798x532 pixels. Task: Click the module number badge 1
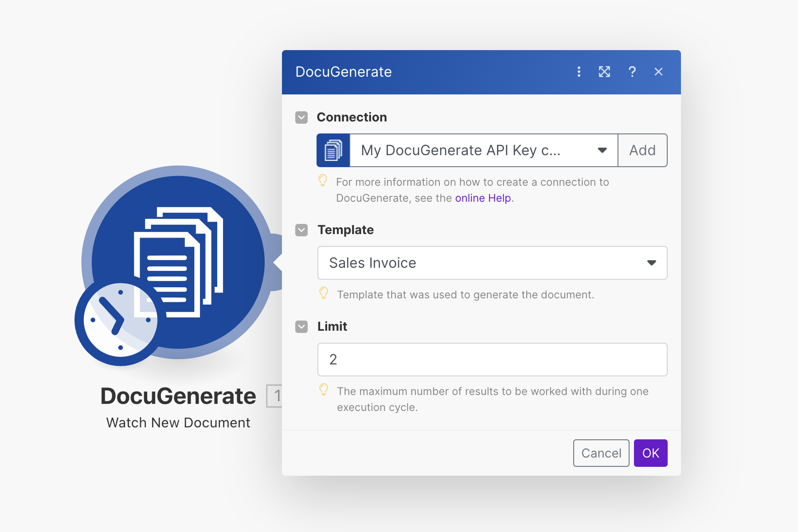(x=274, y=396)
